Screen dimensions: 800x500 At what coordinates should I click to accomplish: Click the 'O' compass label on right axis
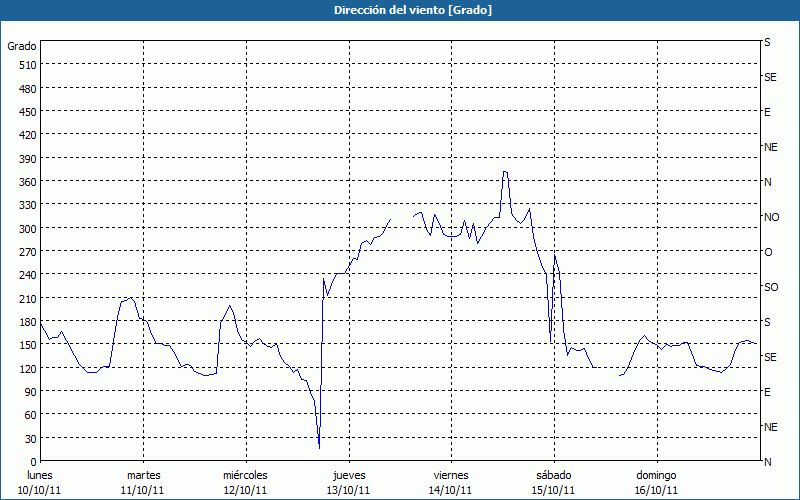click(x=768, y=252)
